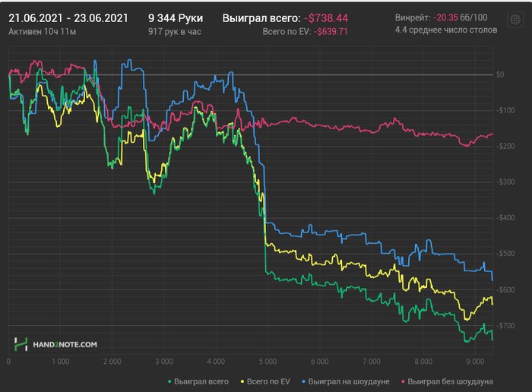Click the 4 000 x-axis label
The image size is (532, 392).
pos(216,362)
